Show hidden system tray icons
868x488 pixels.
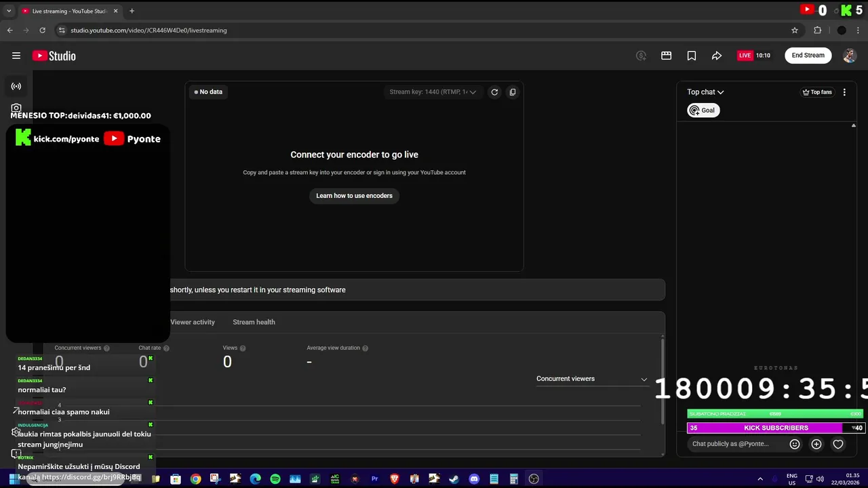point(760,479)
